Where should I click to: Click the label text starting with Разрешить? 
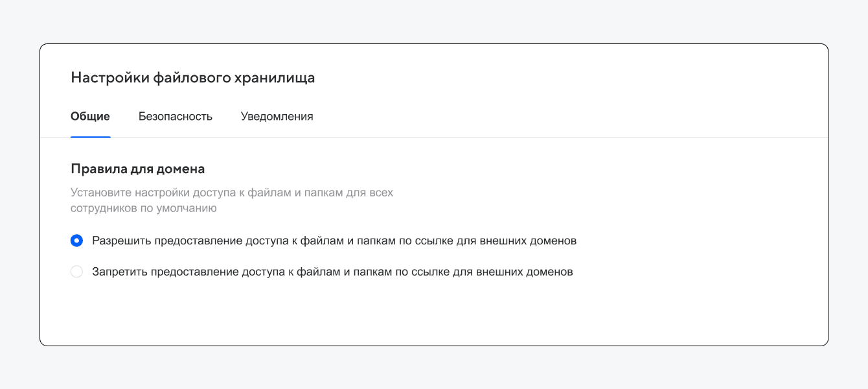[x=334, y=241]
